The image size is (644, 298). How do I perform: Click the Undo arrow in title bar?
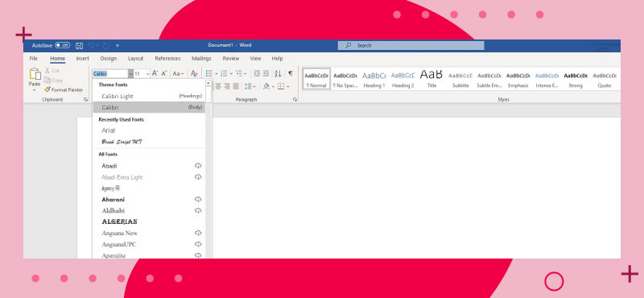tap(91, 46)
